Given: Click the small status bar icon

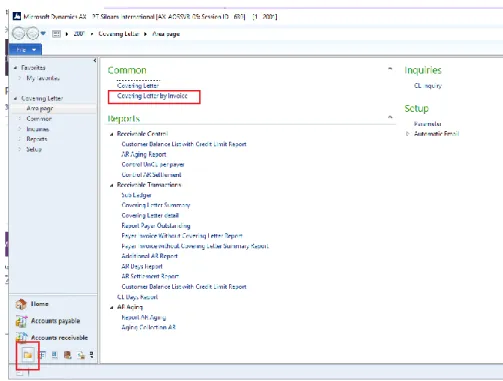Looking at the screenshot, I should tap(20, 373).
